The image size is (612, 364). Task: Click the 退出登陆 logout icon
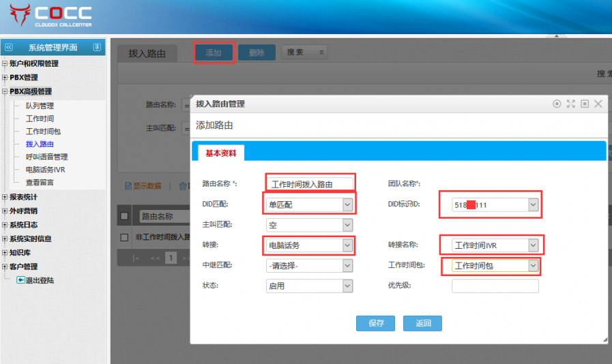(x=20, y=280)
